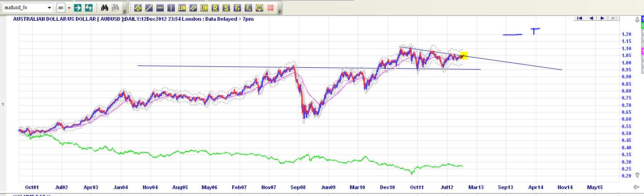
Task: Click the yellow highlighted last-price marker
Action: [x=464, y=55]
